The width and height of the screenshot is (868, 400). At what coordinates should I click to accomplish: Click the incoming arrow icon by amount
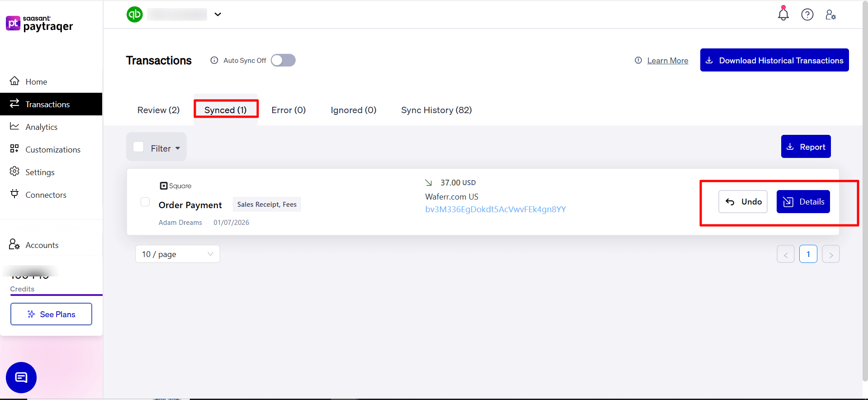429,183
